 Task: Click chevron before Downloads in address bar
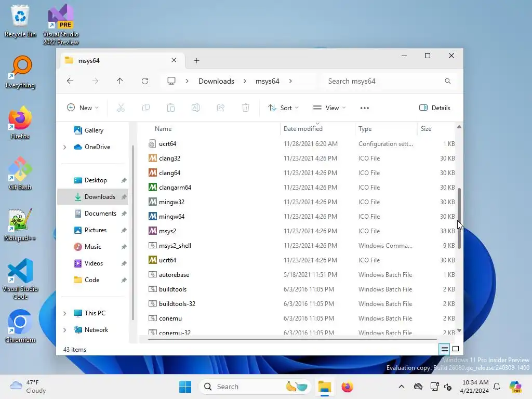(x=187, y=81)
